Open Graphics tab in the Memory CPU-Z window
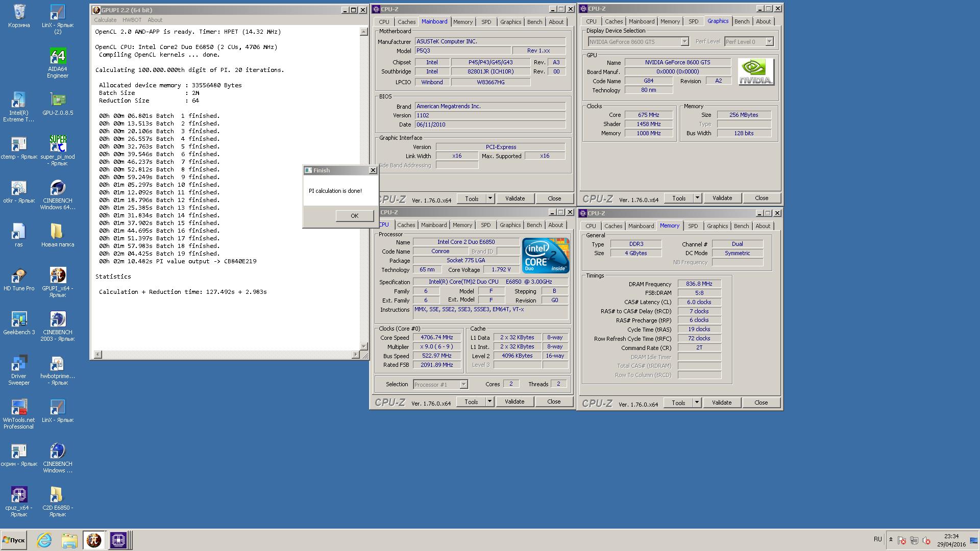The height and width of the screenshot is (551, 980). (x=717, y=226)
